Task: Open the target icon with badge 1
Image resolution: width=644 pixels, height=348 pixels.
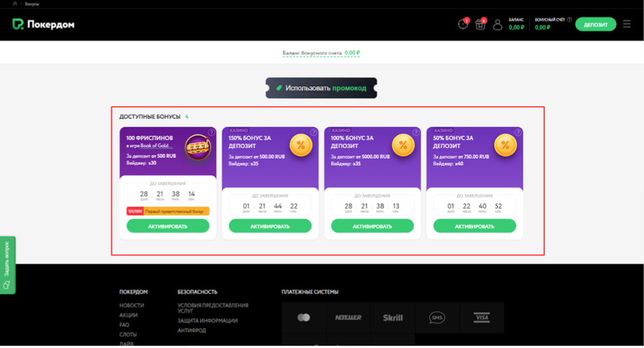Action: click(462, 25)
